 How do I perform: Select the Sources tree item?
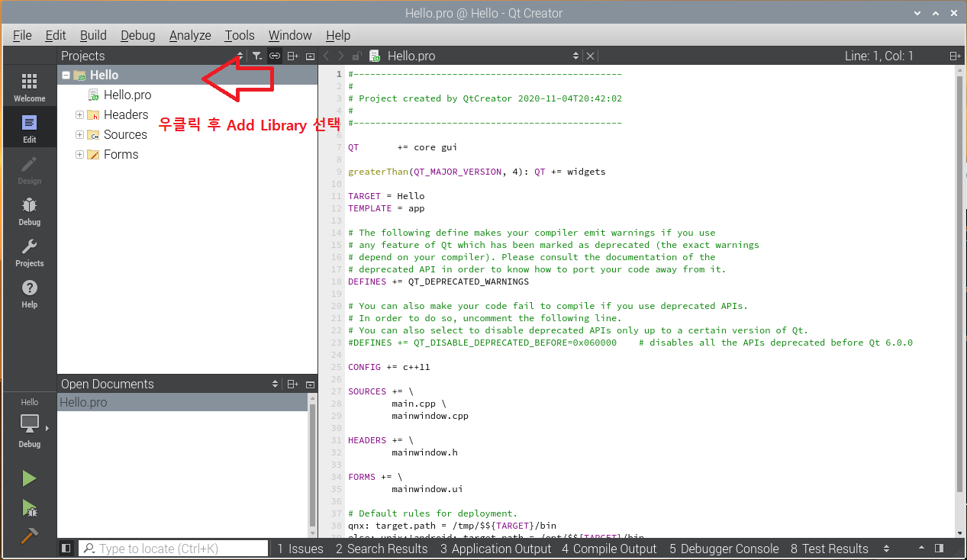coord(125,134)
